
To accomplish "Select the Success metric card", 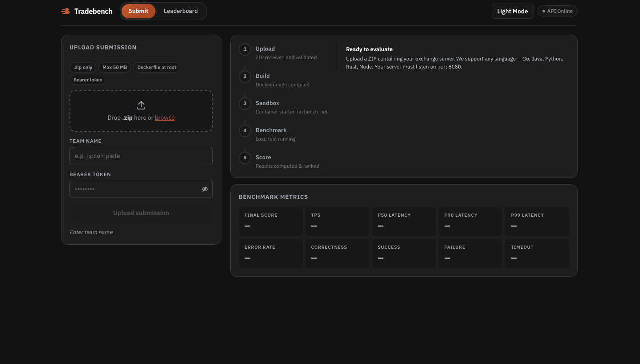I will coord(404,254).
